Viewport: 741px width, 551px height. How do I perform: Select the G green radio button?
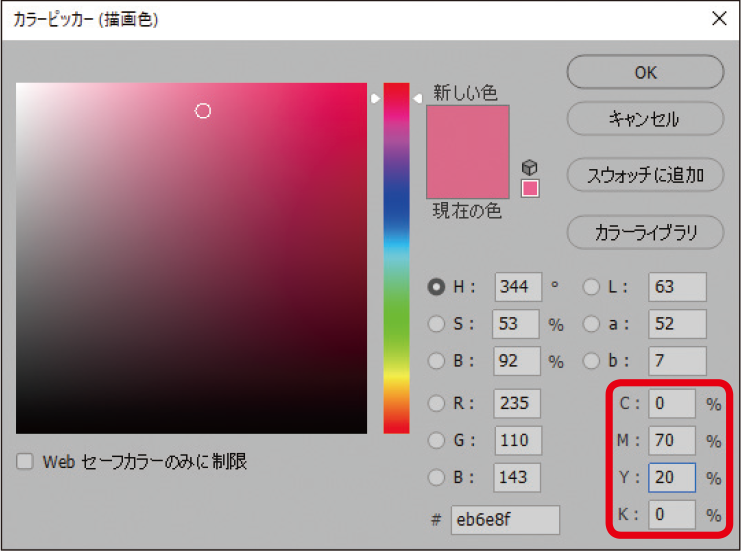(436, 440)
